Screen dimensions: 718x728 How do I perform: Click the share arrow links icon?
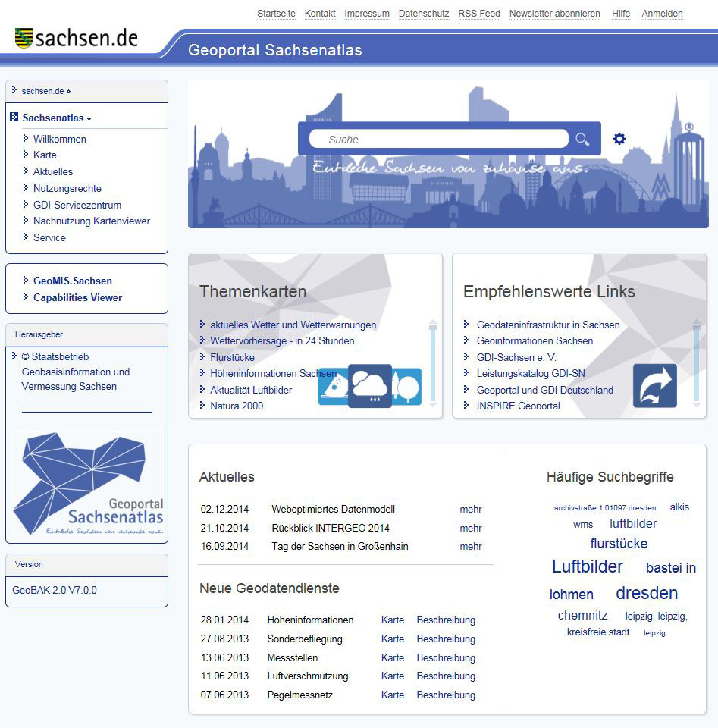tap(655, 386)
